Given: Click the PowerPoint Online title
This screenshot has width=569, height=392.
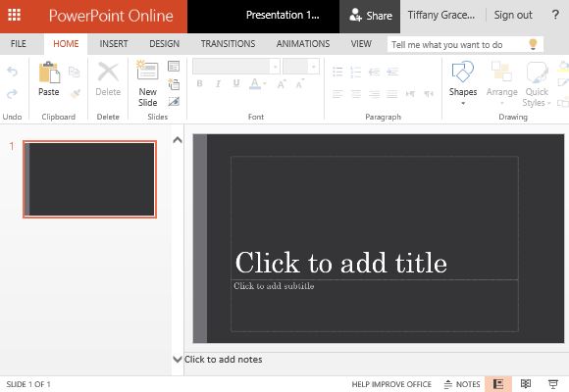Looking at the screenshot, I should 111,16.
